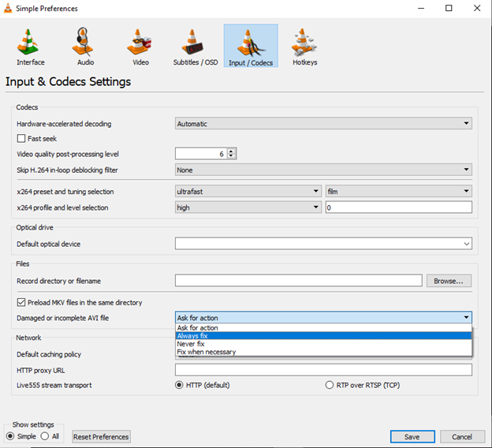Click the Browse... button for record directory
492x448 pixels.
[449, 281]
